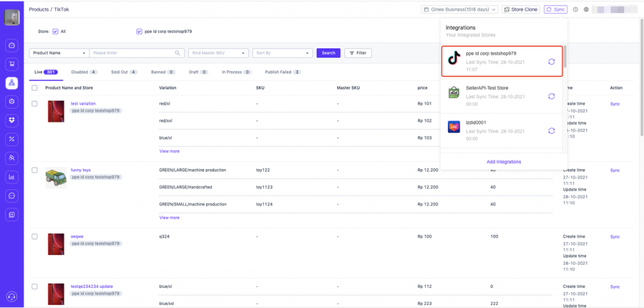This screenshot has height=308, width=644.
Task: Click the Sync action for oeqwe row
Action: [x=615, y=237]
